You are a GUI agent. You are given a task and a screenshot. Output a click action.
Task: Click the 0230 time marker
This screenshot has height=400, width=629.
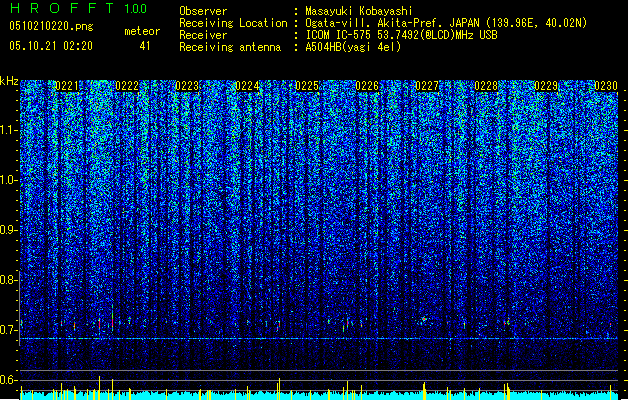(606, 86)
